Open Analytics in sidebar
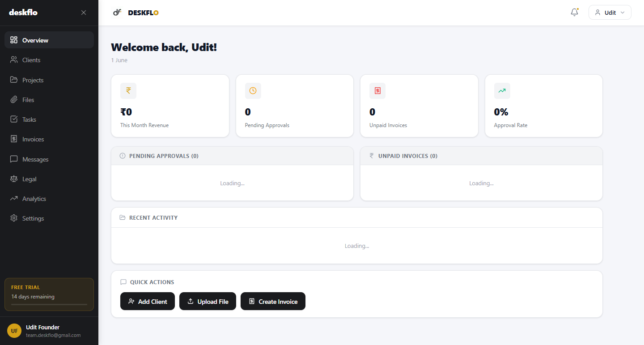The height and width of the screenshot is (345, 644). (x=49, y=198)
